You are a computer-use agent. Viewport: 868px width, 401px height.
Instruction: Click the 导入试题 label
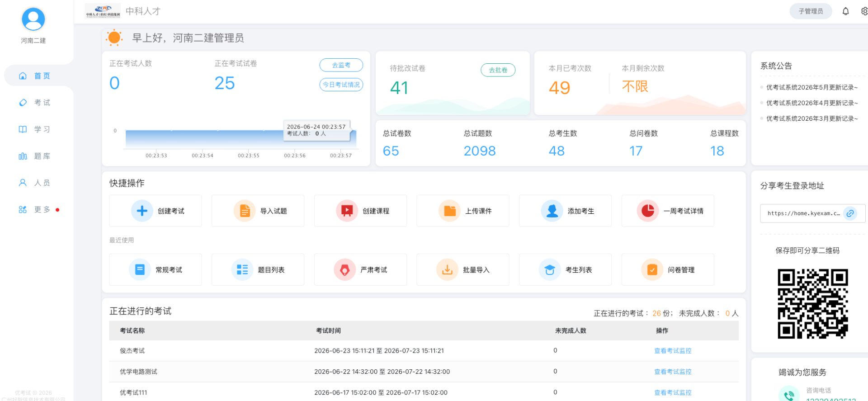pos(274,211)
